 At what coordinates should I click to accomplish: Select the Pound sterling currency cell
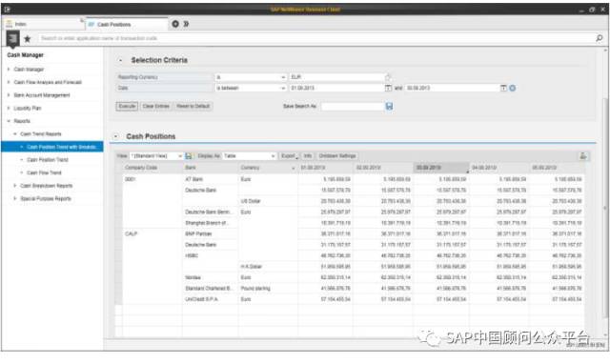[x=268, y=288]
